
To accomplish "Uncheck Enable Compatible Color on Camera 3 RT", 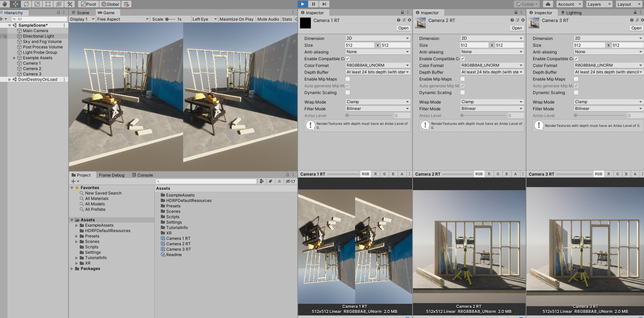I will pyautogui.click(x=576, y=58).
